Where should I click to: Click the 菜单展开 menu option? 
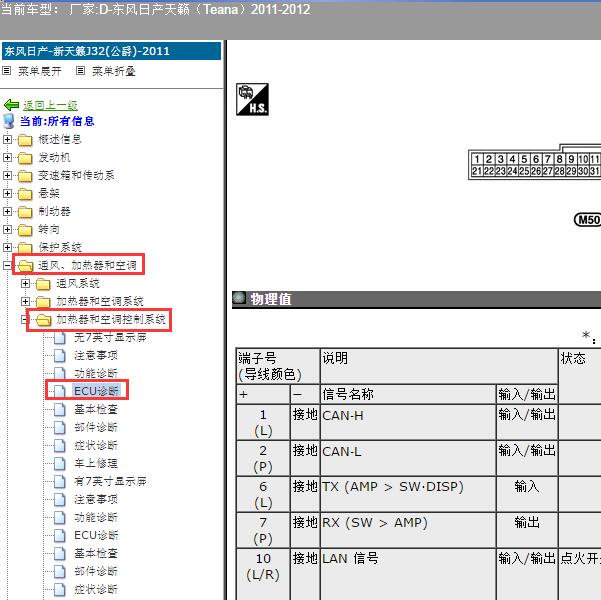coord(40,71)
